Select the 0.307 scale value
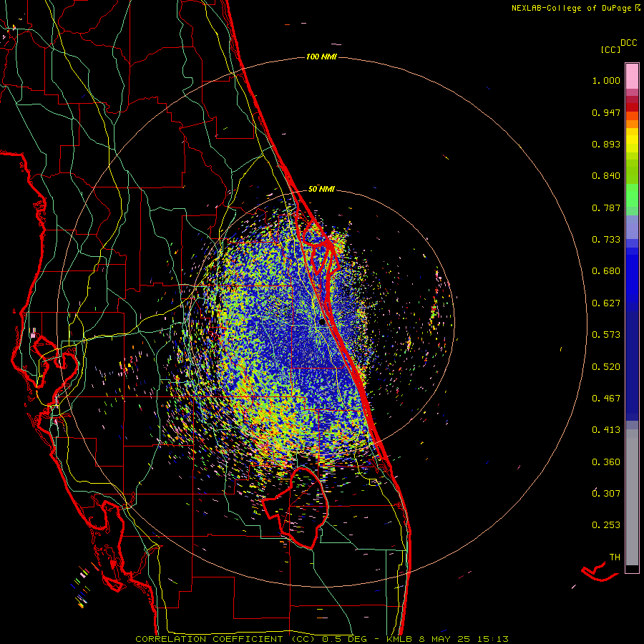 click(x=606, y=493)
